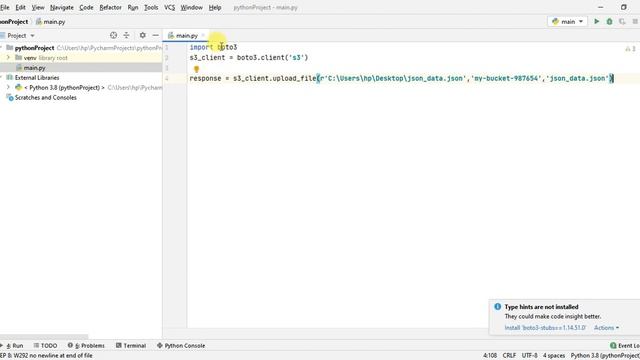Select pythonProject root folder in tree

[34, 48]
